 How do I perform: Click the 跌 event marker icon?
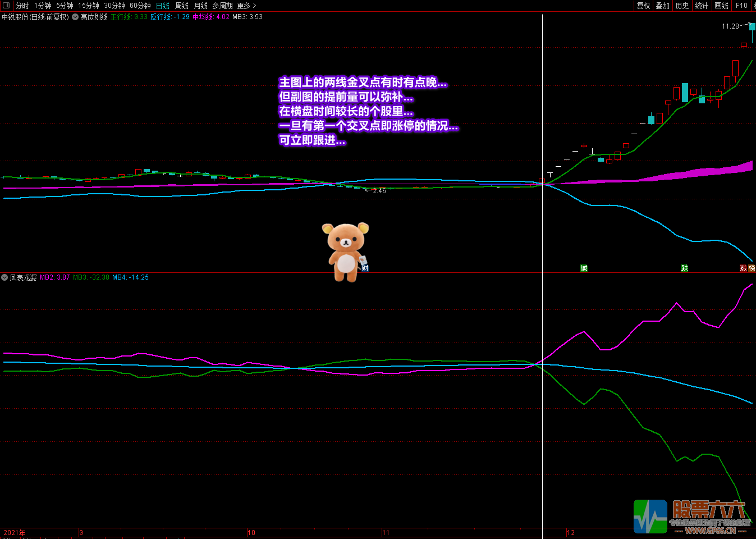(685, 268)
